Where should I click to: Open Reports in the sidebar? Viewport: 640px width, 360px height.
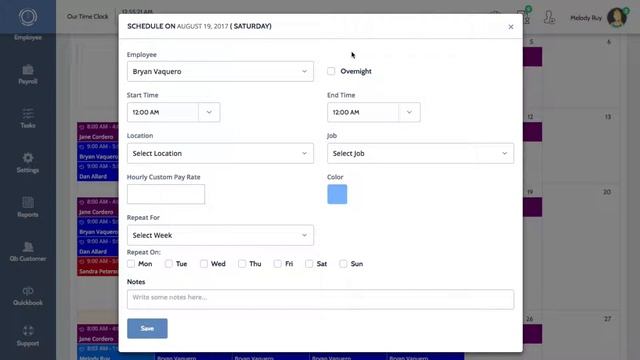(28, 207)
